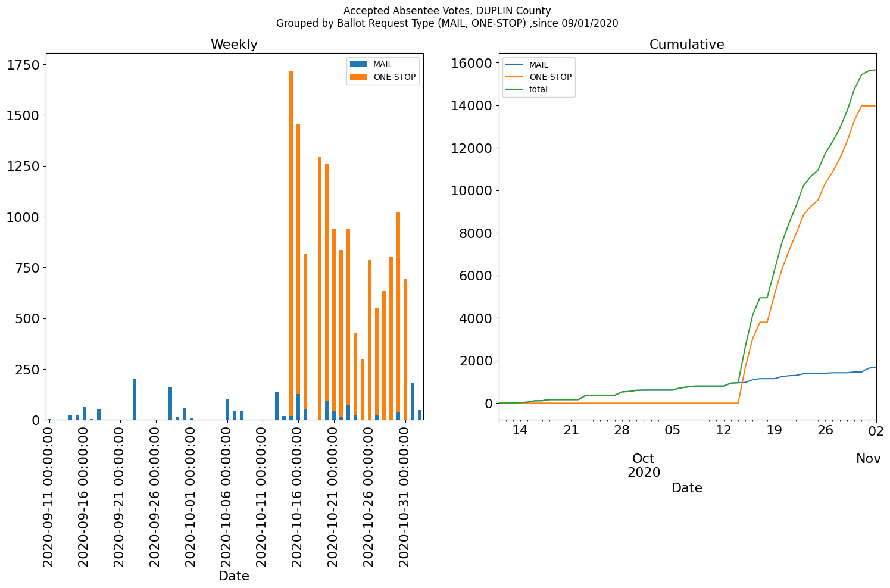890x588 pixels.
Task: Click the "2020-09-16 00:00:00" x-axis date label
Action: tap(85, 496)
